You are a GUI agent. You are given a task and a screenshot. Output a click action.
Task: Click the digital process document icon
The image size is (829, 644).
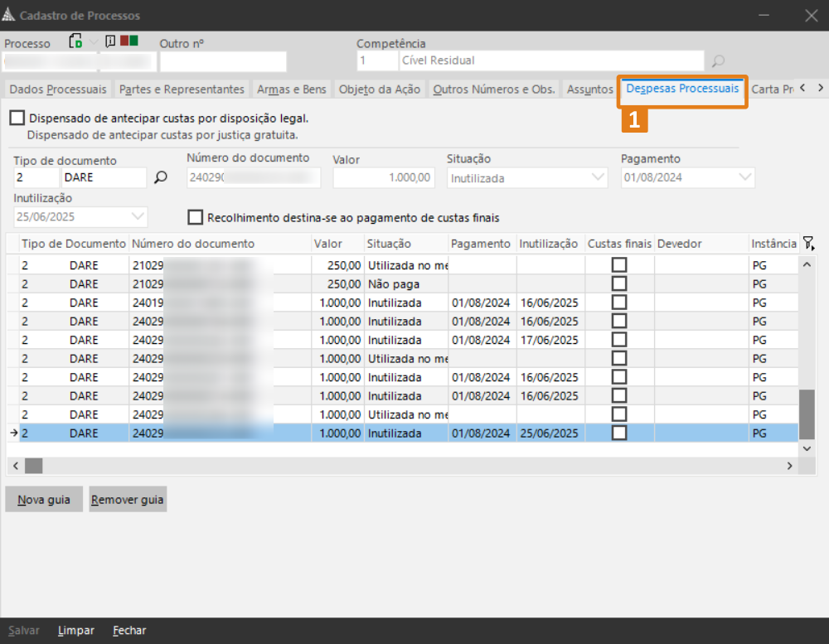coord(75,41)
